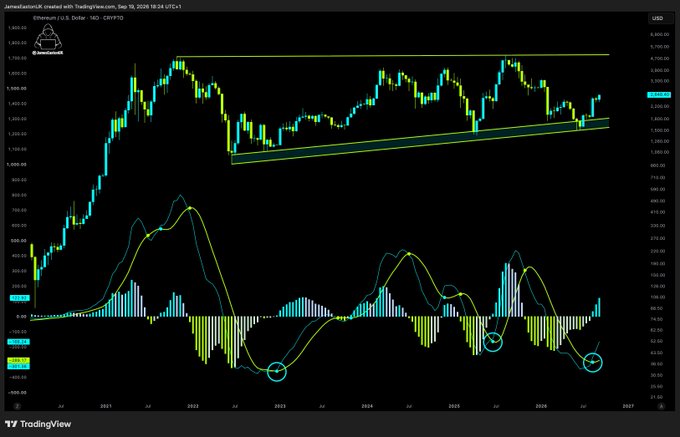The height and width of the screenshot is (437, 680).
Task: Click the 2022 label on time axis
Action: coord(193,406)
